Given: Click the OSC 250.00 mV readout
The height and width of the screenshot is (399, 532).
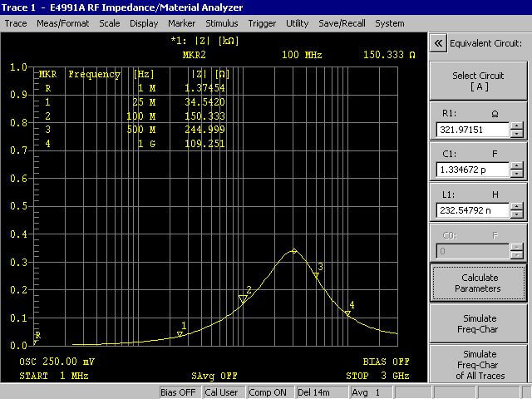Looking at the screenshot, I should 57,362.
